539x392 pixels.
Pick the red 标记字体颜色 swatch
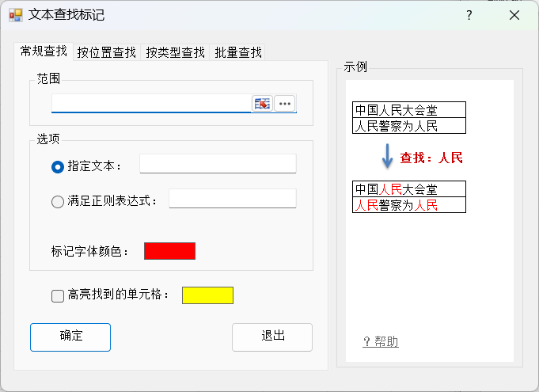point(169,251)
